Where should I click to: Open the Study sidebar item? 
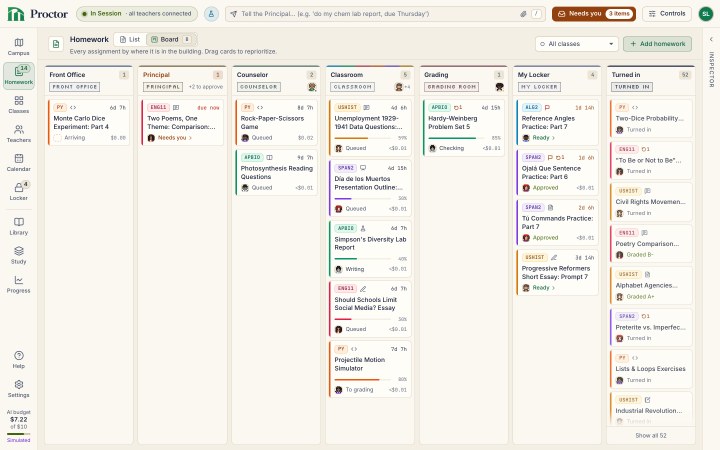tap(18, 255)
